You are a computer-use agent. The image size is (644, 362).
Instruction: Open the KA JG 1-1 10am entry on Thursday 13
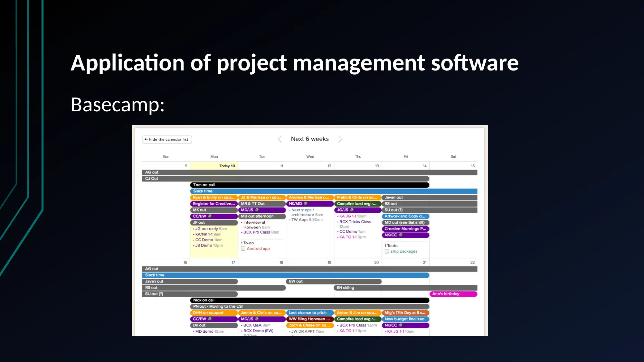pyautogui.click(x=352, y=216)
